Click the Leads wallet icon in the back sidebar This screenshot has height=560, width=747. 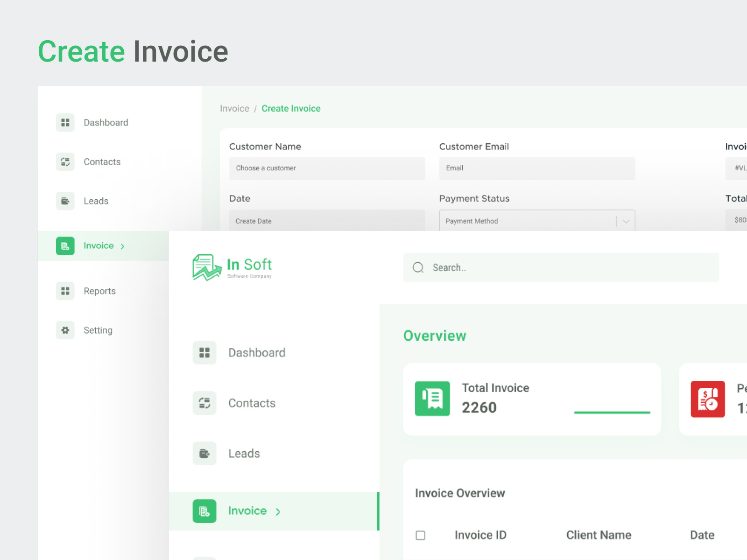pos(65,201)
